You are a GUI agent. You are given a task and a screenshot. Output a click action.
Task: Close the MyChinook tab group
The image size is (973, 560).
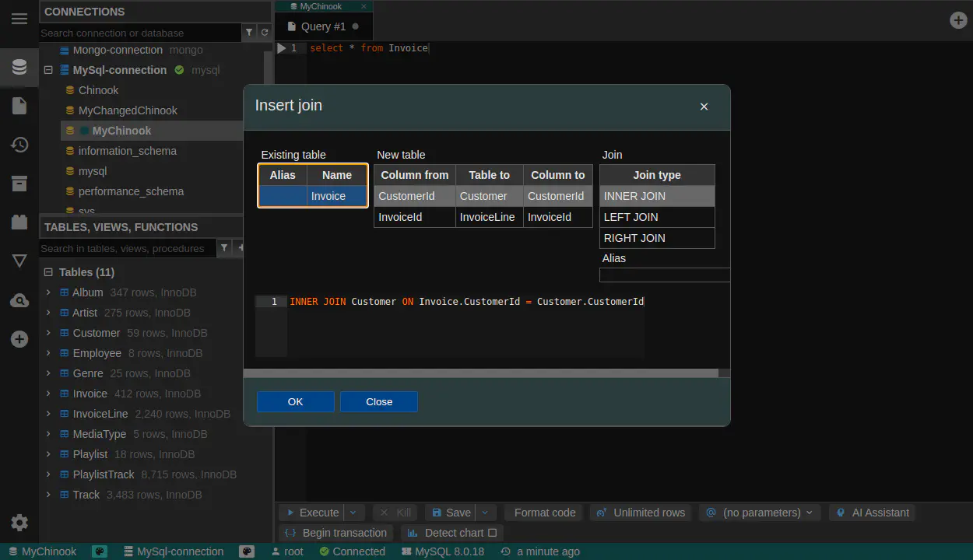click(x=364, y=6)
